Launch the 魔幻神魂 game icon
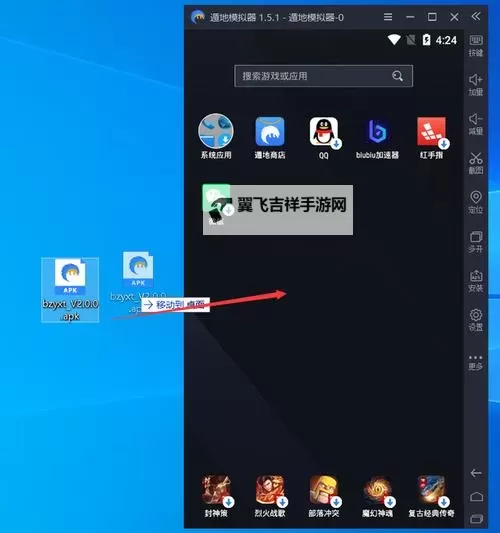Viewport: 500px width, 533px height. click(x=378, y=490)
